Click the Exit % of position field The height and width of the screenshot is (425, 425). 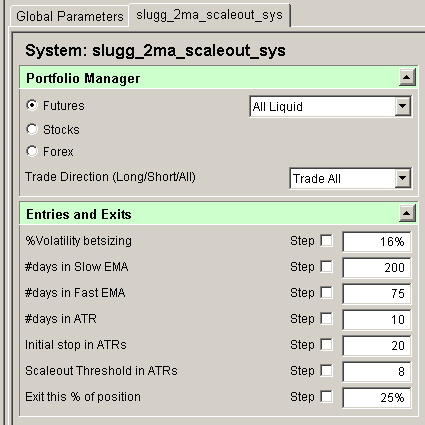point(377,398)
